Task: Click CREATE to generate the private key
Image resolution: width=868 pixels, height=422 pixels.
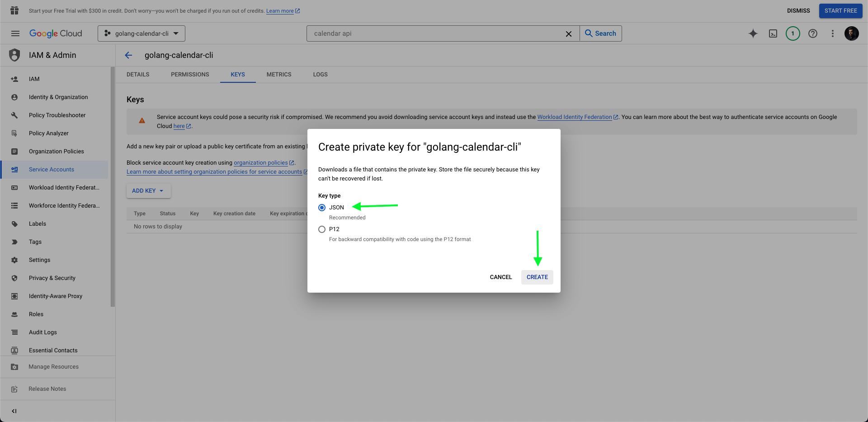Action: pos(537,277)
